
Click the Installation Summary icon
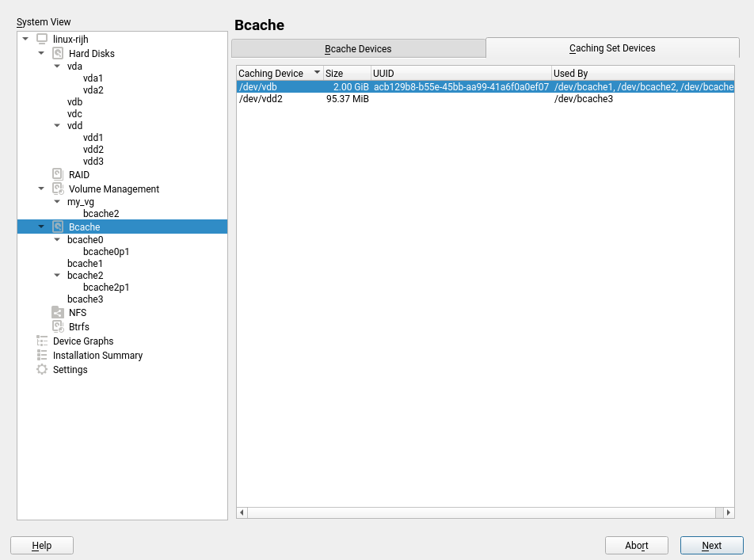42,356
